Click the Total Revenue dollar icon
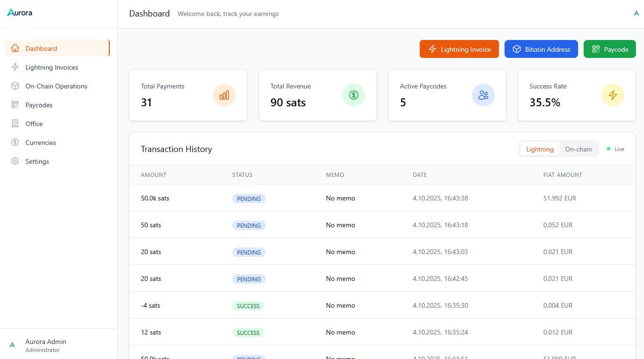 click(353, 95)
